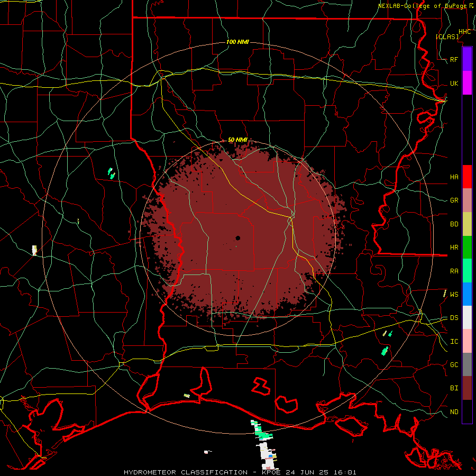Click the HHC product label

(x=464, y=32)
